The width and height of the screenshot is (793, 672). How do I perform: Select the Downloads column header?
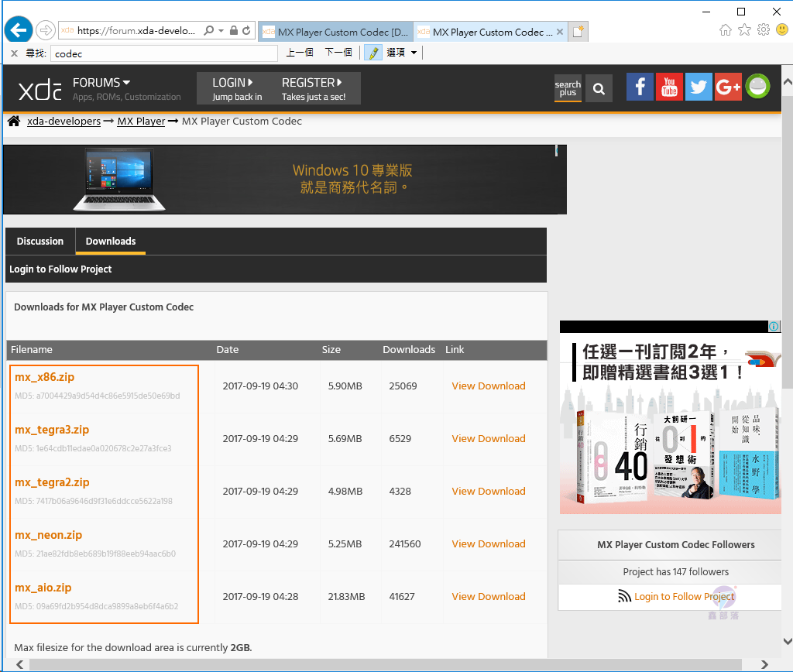(409, 349)
